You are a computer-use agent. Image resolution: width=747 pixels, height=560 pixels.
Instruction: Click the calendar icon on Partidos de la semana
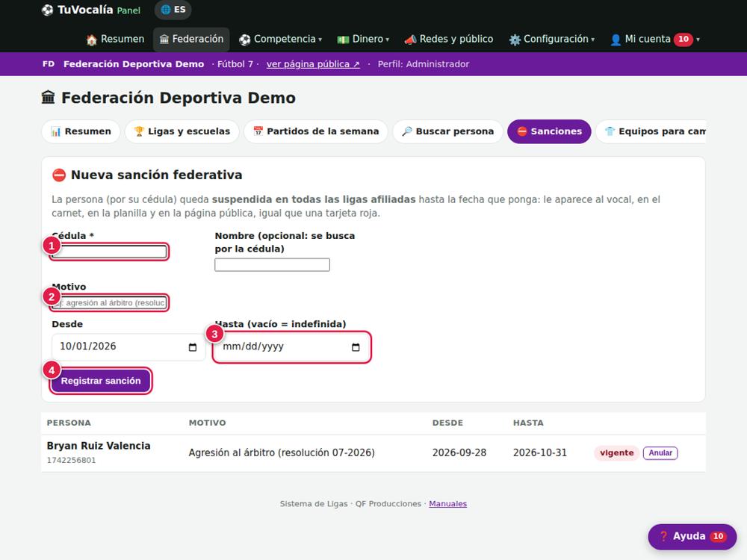258,131
